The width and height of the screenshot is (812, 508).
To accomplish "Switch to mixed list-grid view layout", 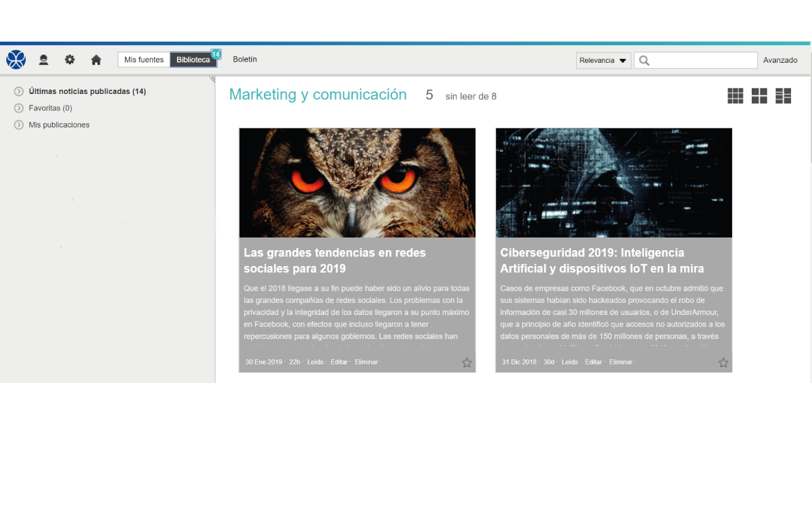I will (783, 96).
